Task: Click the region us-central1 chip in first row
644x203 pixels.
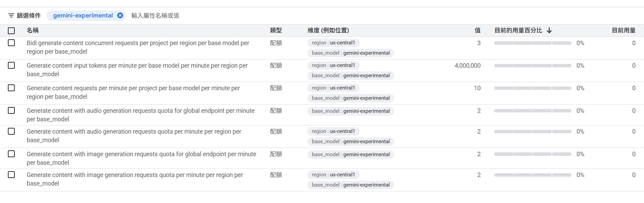Action: point(333,43)
